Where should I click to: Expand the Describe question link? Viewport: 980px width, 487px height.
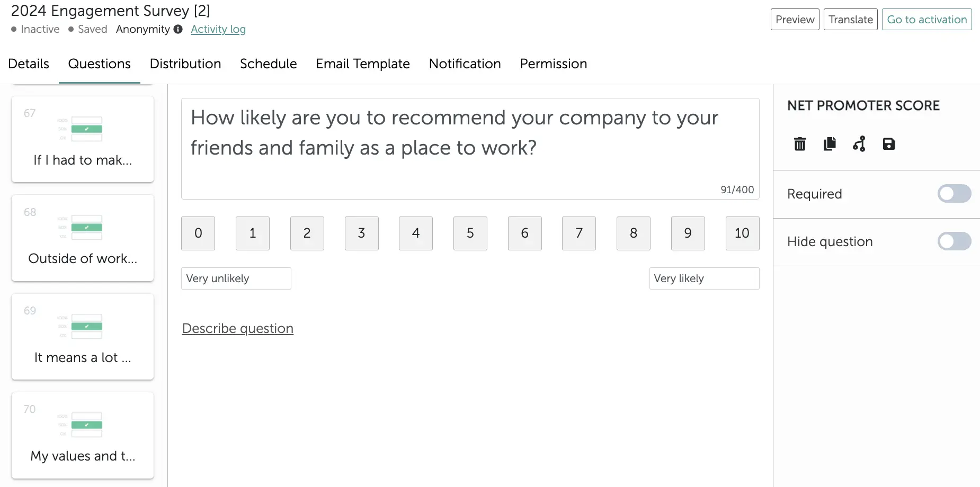(238, 328)
